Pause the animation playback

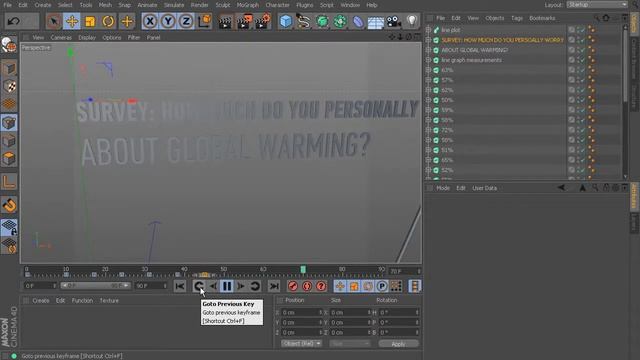[x=227, y=286]
